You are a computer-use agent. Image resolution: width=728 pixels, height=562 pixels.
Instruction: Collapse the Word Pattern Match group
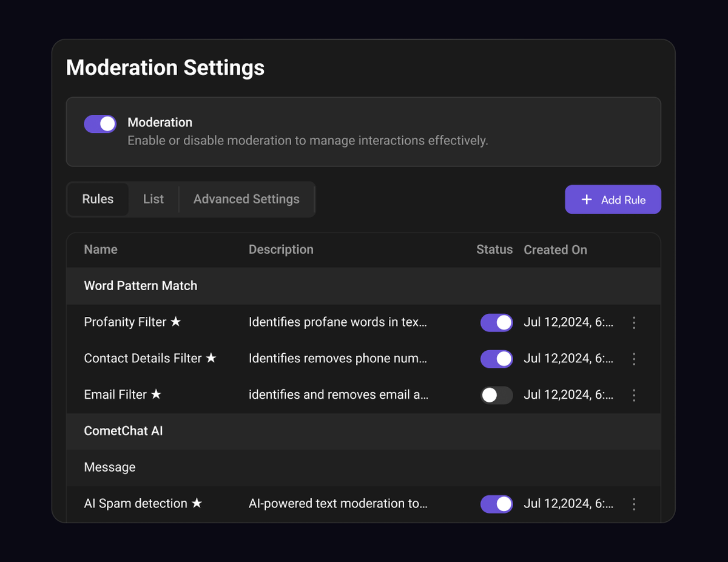pos(141,286)
